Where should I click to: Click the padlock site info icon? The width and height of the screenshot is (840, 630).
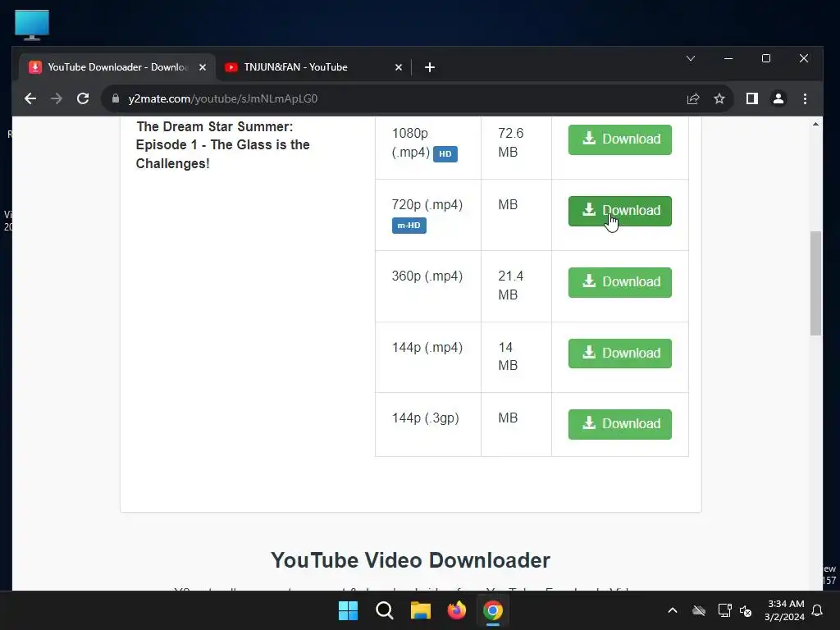pyautogui.click(x=115, y=98)
